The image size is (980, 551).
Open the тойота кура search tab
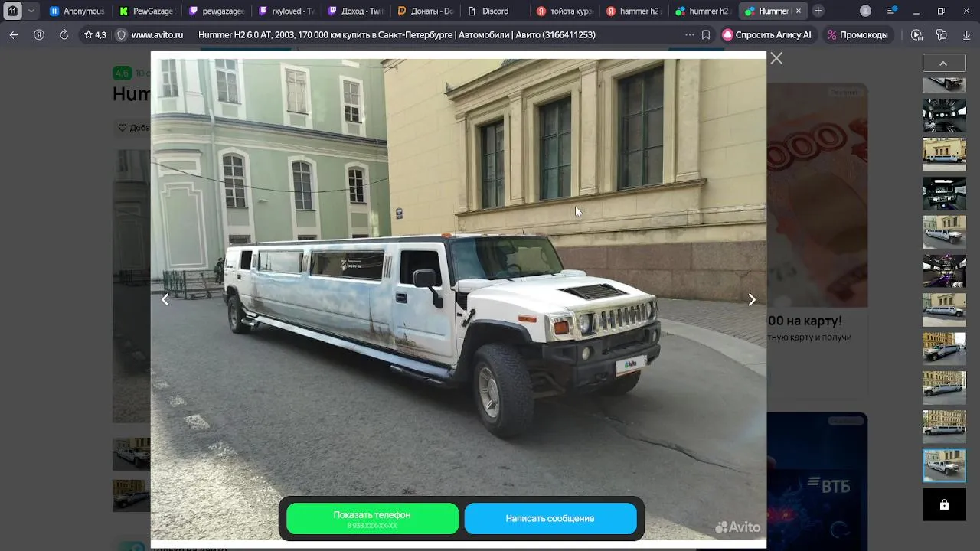pos(564,11)
